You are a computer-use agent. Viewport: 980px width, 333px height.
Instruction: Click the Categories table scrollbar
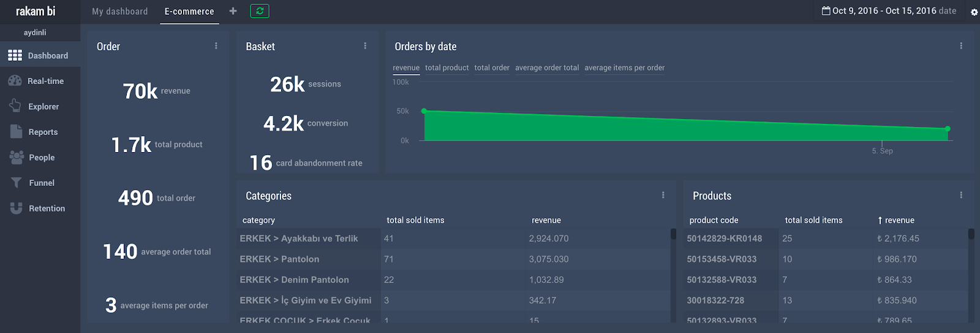point(673,234)
